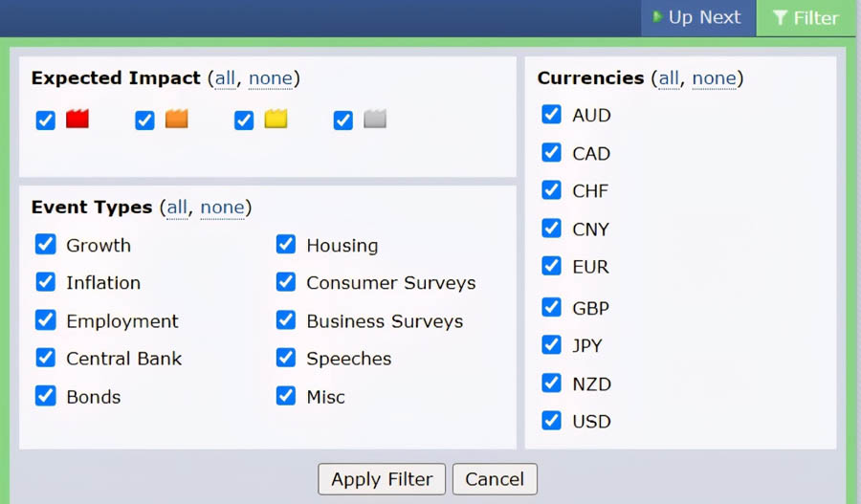This screenshot has height=504, width=861.
Task: Click the orange medium impact folder icon
Action: tap(177, 119)
